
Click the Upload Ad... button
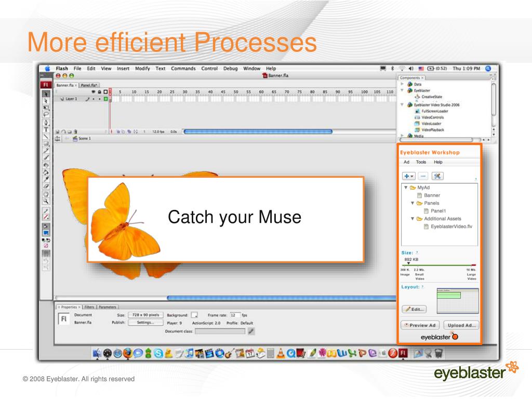click(461, 325)
